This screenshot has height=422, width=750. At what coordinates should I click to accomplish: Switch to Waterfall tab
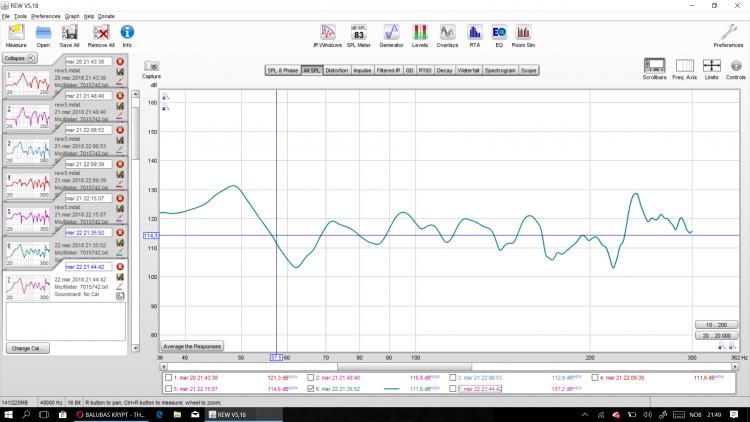[468, 70]
